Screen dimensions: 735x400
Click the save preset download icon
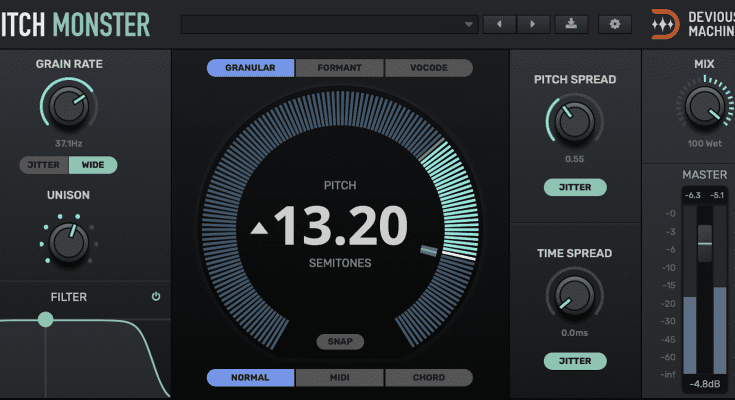570,24
